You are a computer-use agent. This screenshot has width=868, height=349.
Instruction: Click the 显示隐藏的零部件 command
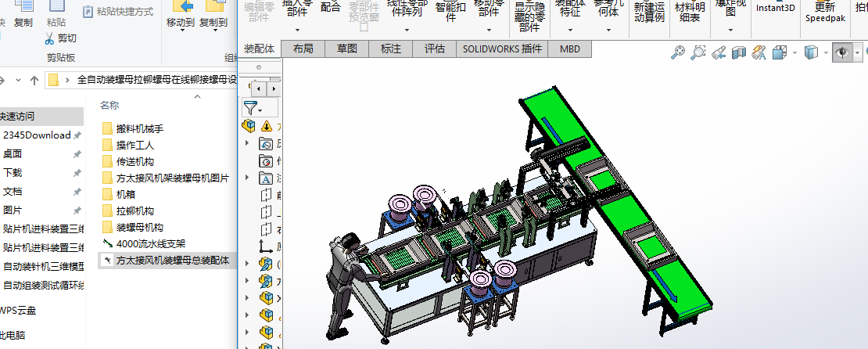pos(529,16)
